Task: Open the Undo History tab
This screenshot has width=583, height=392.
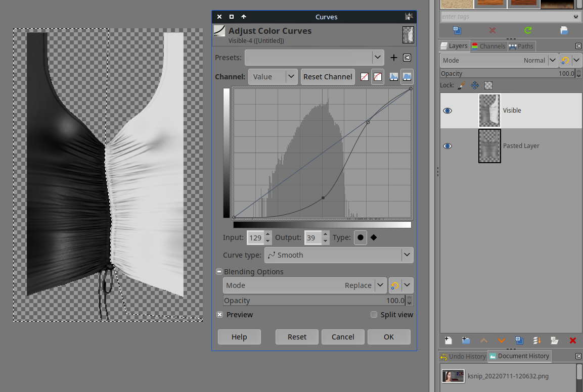Action: (x=463, y=356)
